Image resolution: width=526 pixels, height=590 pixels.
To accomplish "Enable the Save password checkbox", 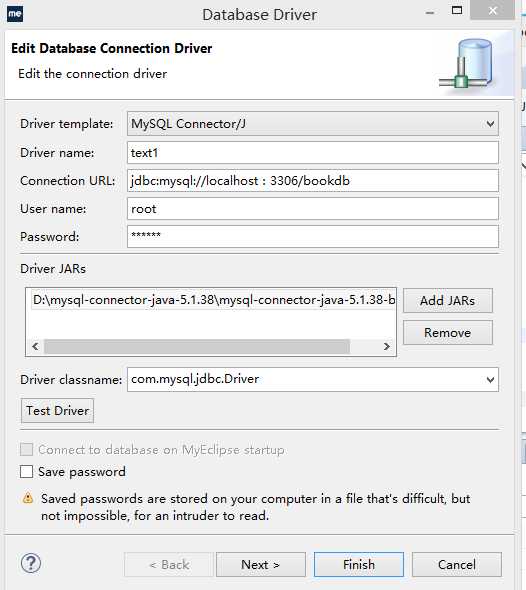I will pos(26,471).
